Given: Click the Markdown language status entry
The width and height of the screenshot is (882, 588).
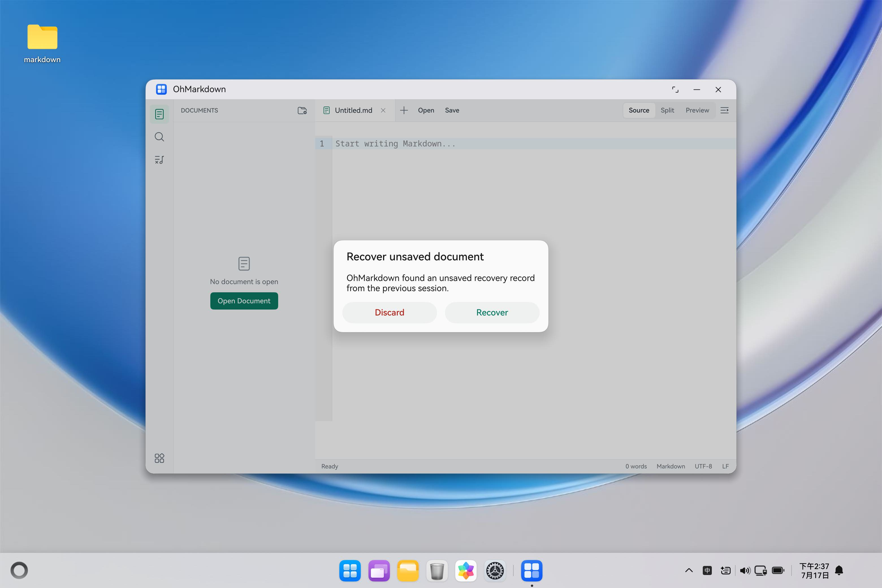Looking at the screenshot, I should click(x=671, y=466).
